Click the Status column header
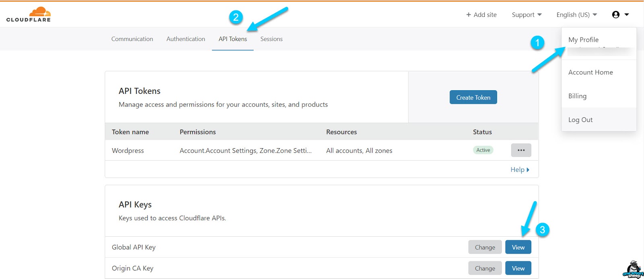The height and width of the screenshot is (279, 644). [482, 132]
